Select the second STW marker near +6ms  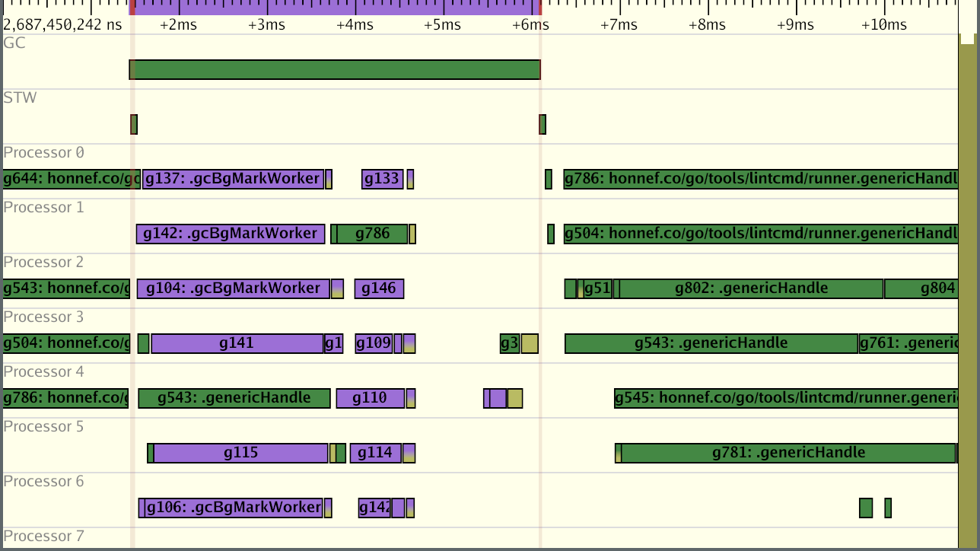tap(542, 123)
